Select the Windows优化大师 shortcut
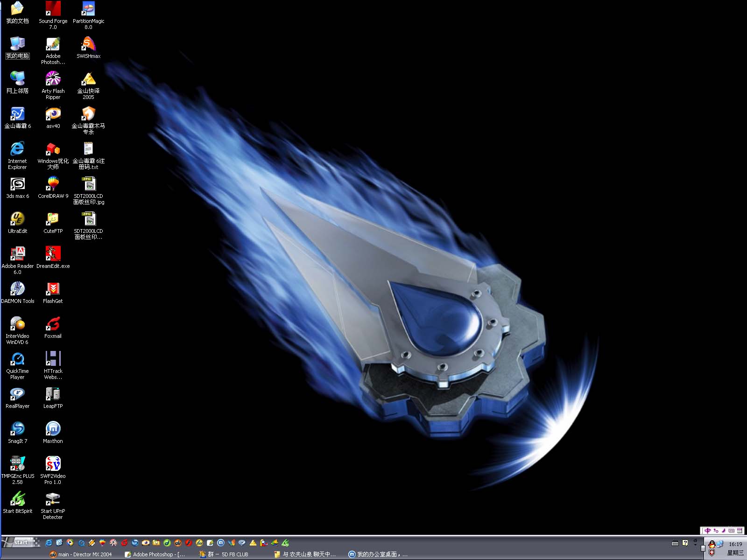The image size is (747, 560). tap(53, 155)
